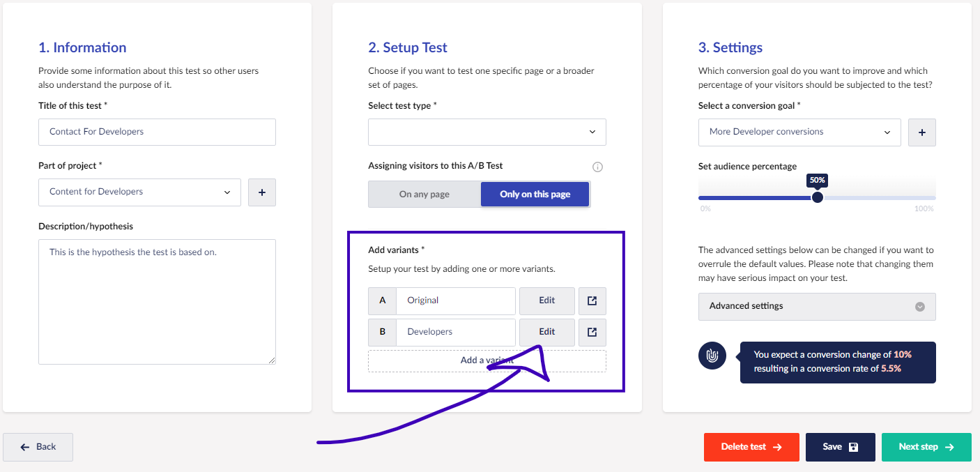This screenshot has height=472, width=980.
Task: Open the 'Part of project' dropdown
Action: [x=139, y=192]
